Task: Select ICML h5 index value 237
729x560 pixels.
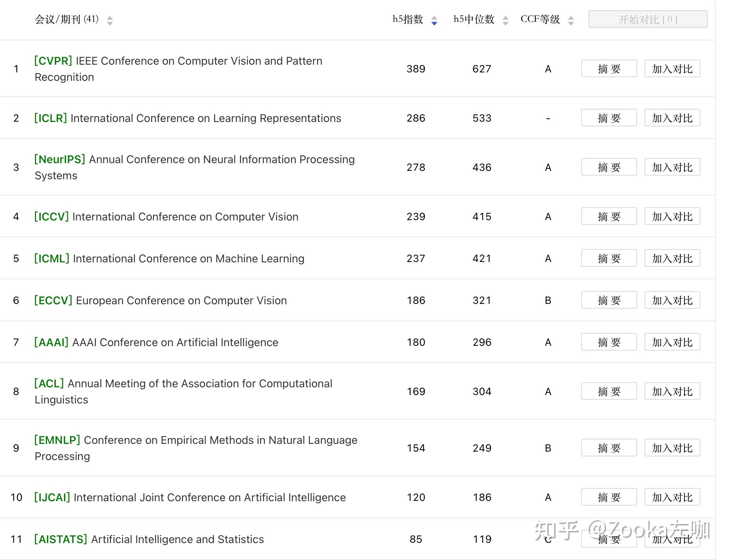Action: pos(416,259)
